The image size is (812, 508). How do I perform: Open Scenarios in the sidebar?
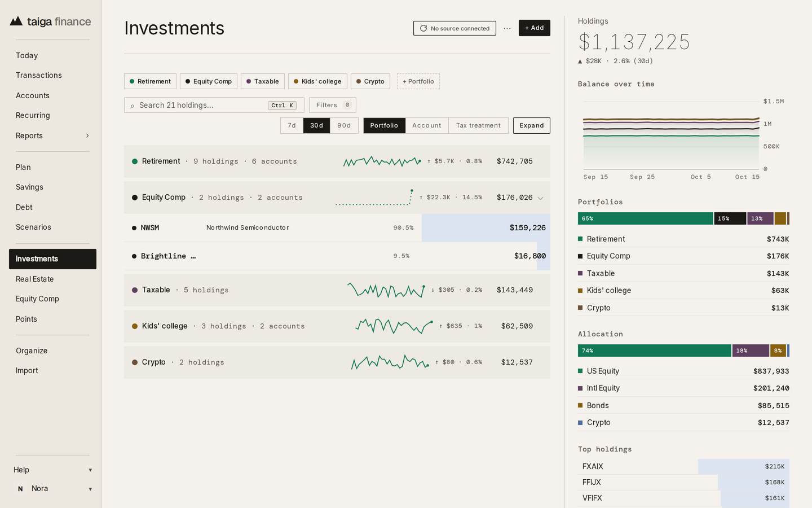point(33,227)
